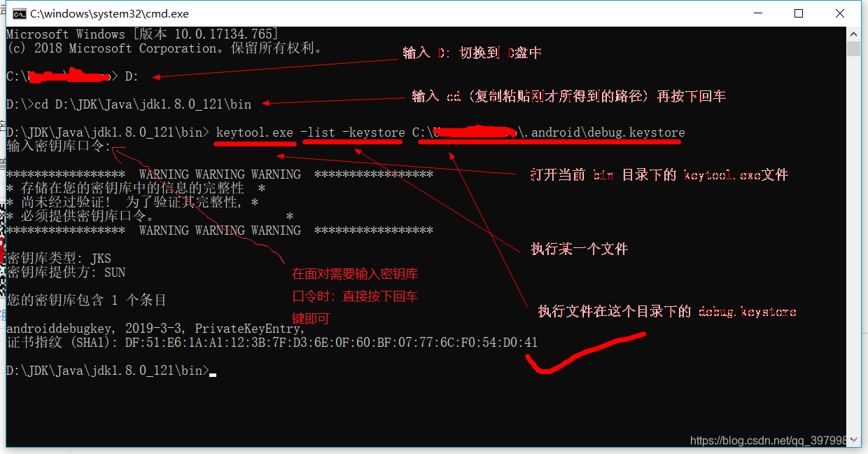Viewport: 868px width, 454px height.
Task: Minimize the cmd.exe window
Action: tap(759, 13)
